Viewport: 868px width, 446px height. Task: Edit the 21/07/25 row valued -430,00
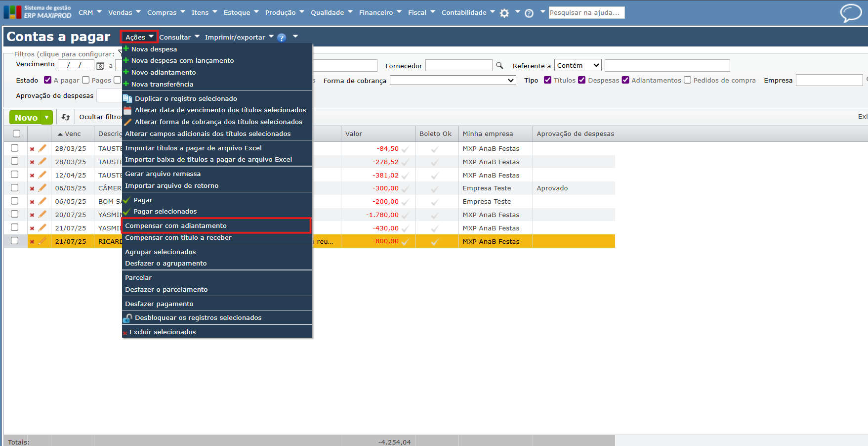42,228
